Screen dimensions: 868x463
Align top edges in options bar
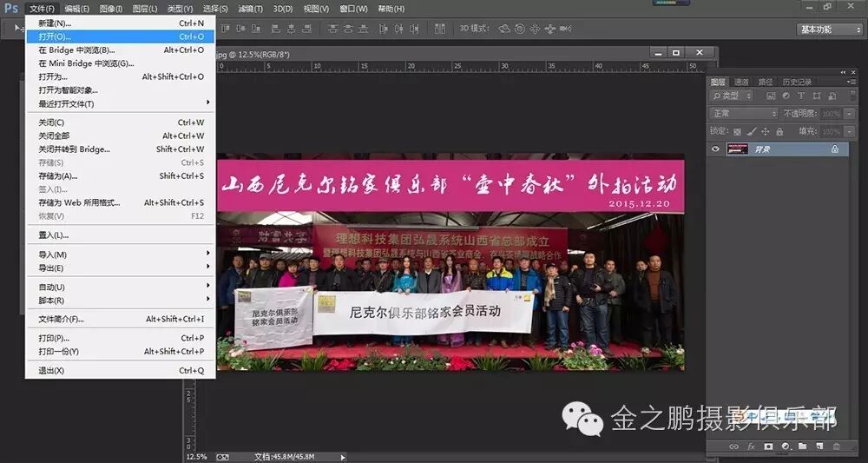pyautogui.click(x=226, y=29)
